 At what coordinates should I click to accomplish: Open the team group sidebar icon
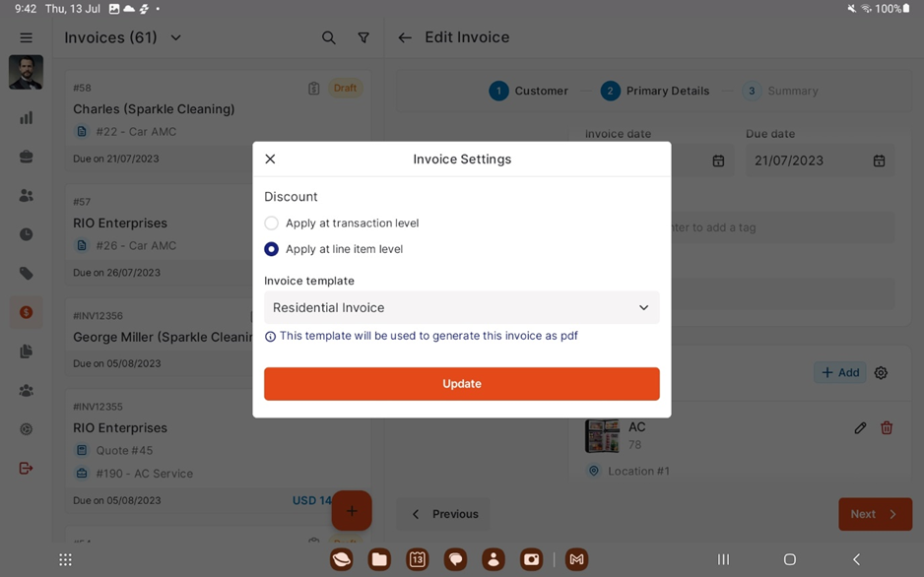click(26, 390)
